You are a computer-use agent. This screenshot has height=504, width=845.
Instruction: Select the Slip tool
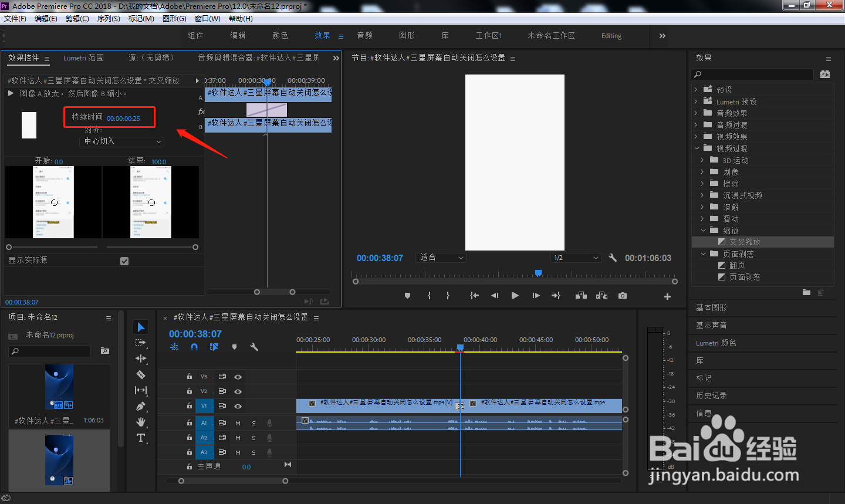pyautogui.click(x=141, y=390)
